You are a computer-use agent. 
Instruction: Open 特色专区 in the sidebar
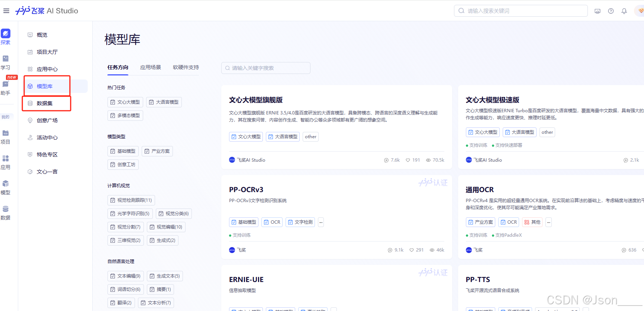pos(47,155)
